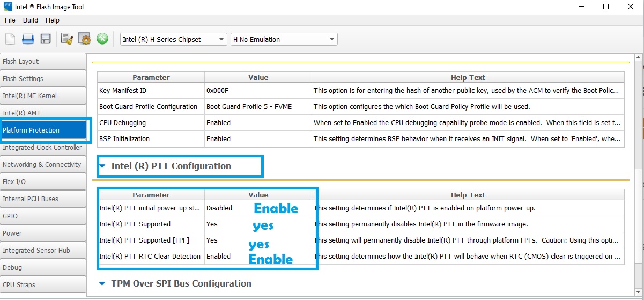
Task: Switch to the Internal PCH Buses tab
Action: (x=43, y=199)
